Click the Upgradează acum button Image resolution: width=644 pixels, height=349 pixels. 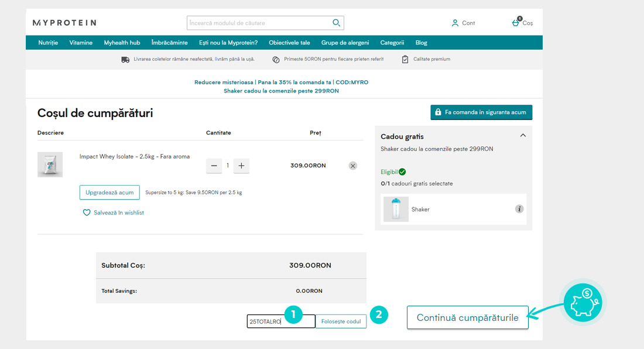[109, 192]
